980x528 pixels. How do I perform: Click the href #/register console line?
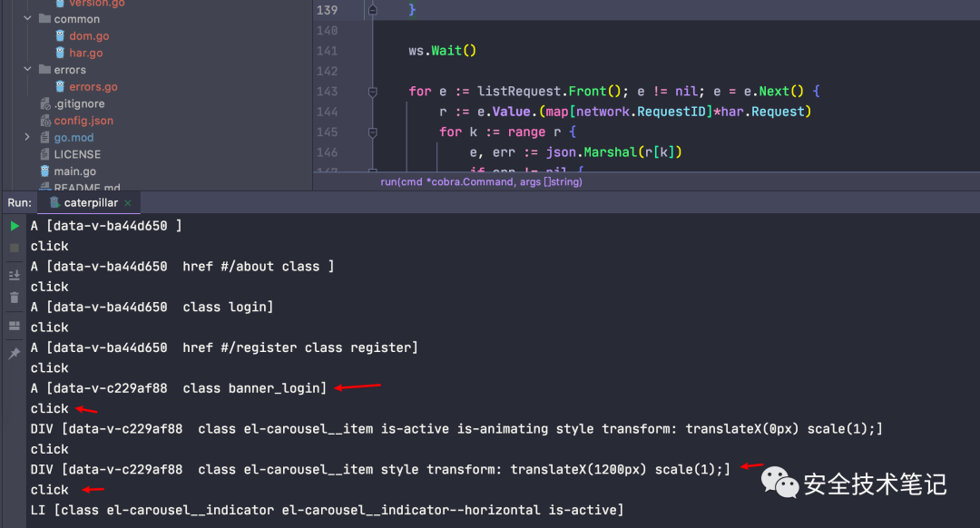tap(224, 347)
